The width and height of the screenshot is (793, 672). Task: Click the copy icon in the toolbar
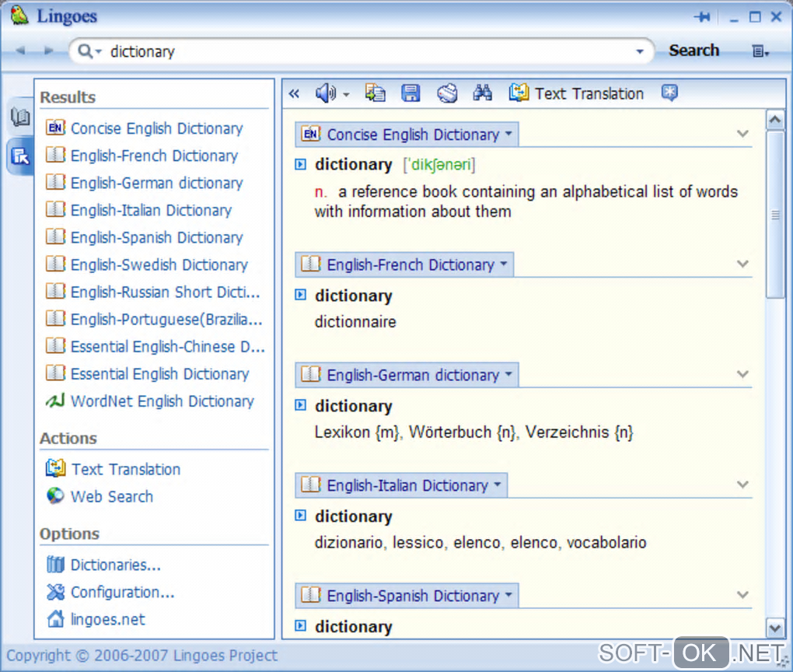[375, 93]
